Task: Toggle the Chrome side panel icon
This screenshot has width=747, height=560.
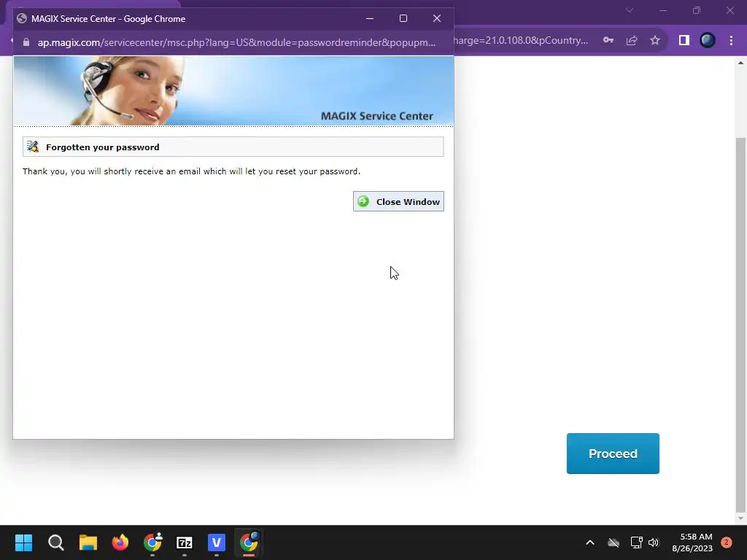Action: tap(684, 41)
